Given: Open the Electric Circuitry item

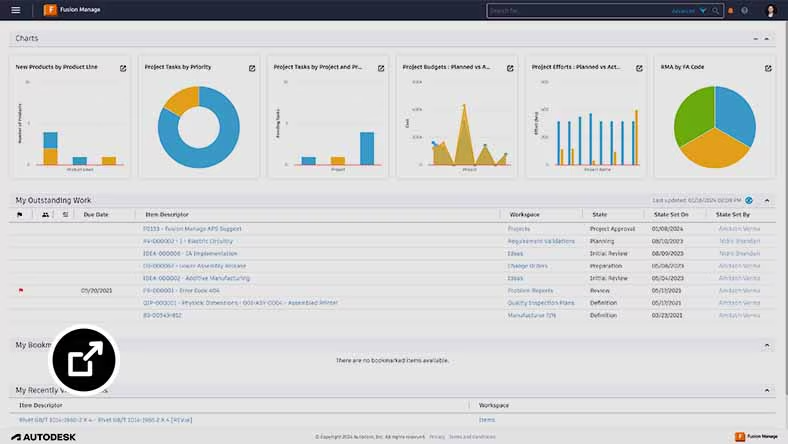Looking at the screenshot, I should (188, 241).
